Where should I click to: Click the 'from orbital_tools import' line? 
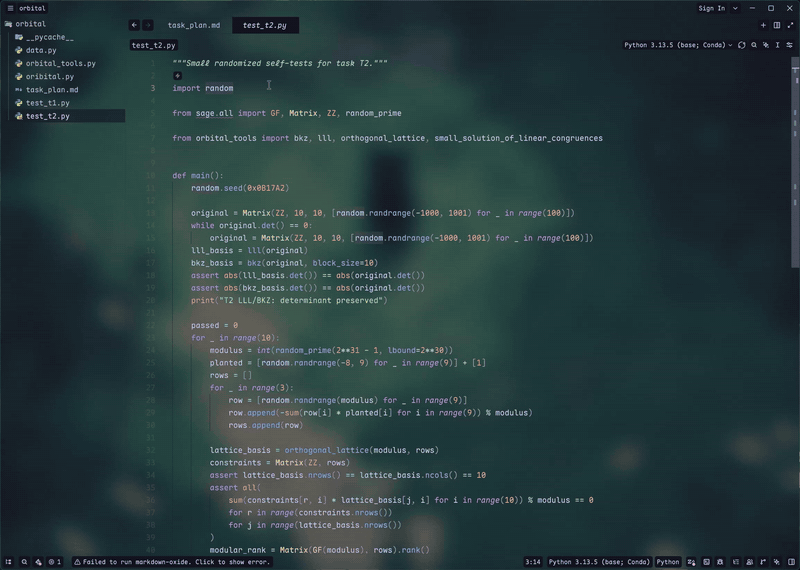coord(388,138)
